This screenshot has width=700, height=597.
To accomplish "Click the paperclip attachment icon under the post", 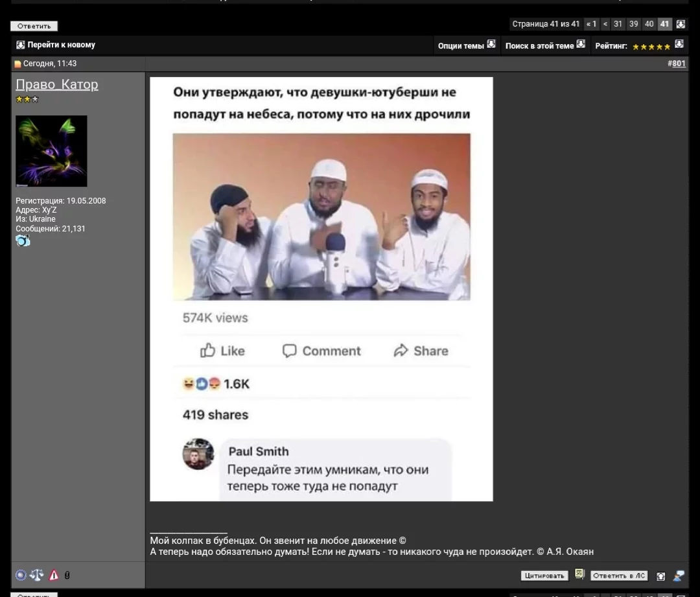I will [67, 575].
